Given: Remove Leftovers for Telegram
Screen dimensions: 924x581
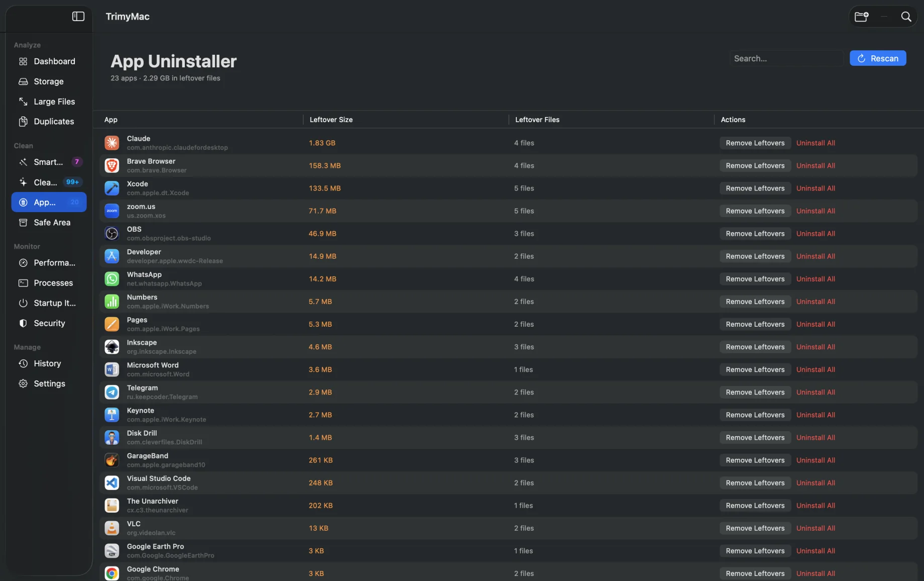Looking at the screenshot, I should (x=755, y=392).
